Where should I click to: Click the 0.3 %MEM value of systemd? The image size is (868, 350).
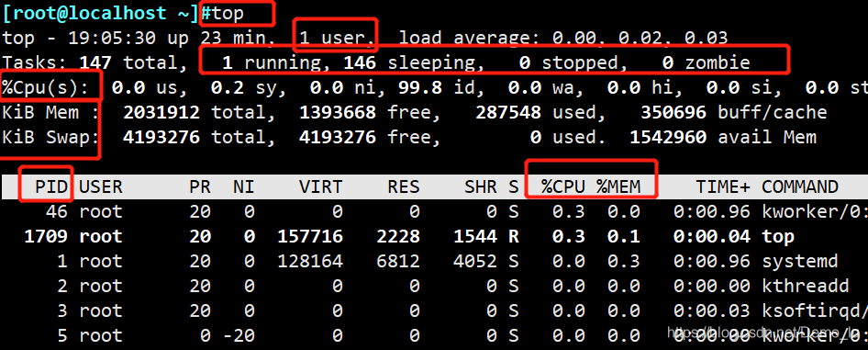623,261
